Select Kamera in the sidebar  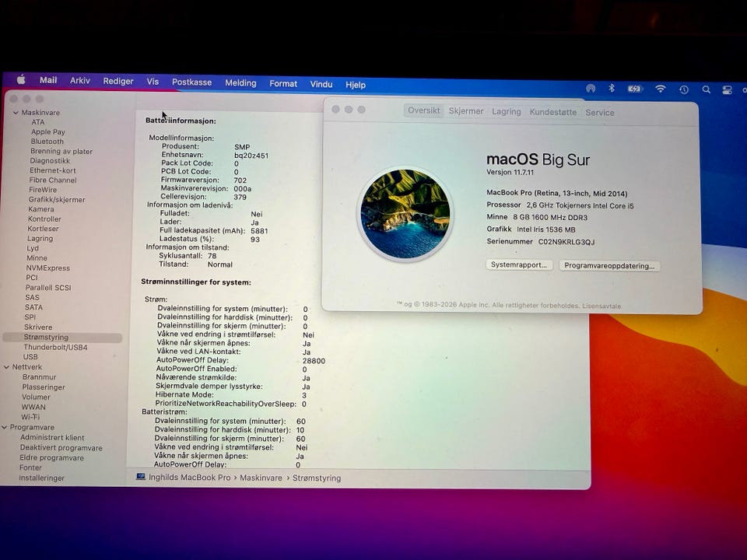(41, 209)
